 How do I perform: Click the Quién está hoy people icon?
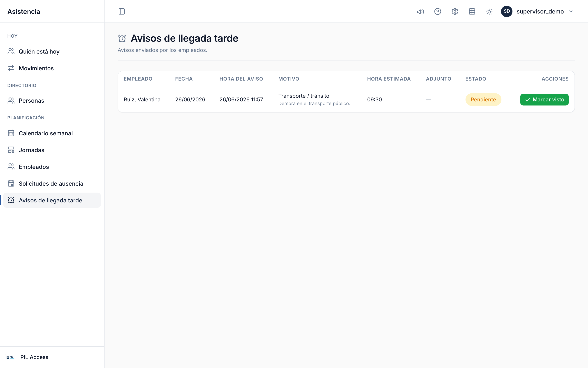[11, 51]
